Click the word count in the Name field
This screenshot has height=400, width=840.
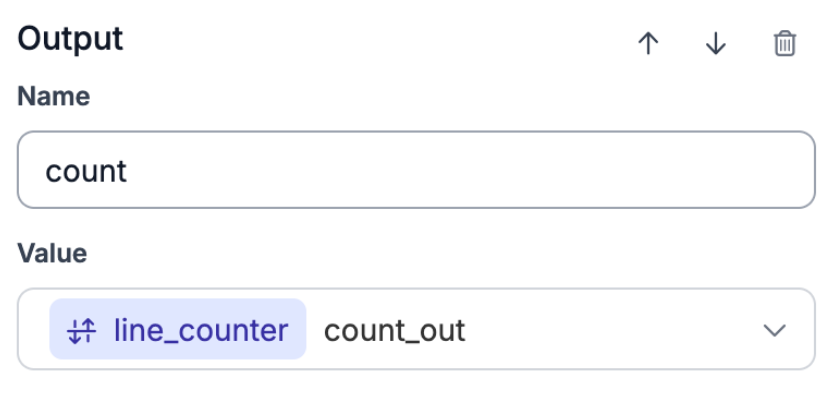(86, 171)
